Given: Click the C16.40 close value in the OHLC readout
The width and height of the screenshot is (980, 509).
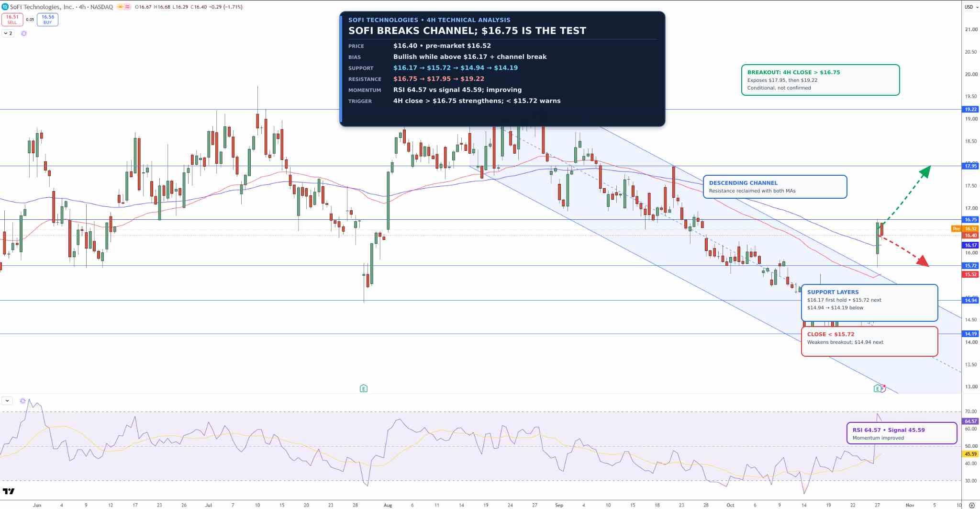Looking at the screenshot, I should pyautogui.click(x=199, y=7).
